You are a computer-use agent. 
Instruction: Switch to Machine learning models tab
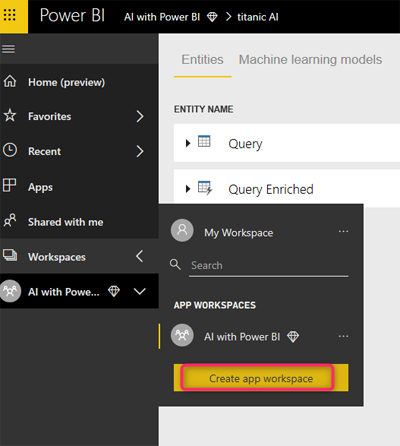click(310, 60)
